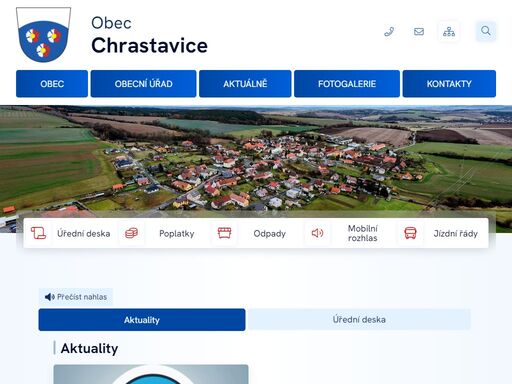Switch to the Úřední deska tab
Image resolution: width=512 pixels, height=384 pixels.
click(359, 320)
